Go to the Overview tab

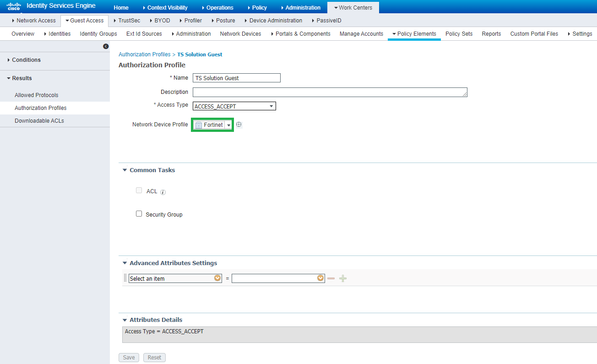click(23, 34)
